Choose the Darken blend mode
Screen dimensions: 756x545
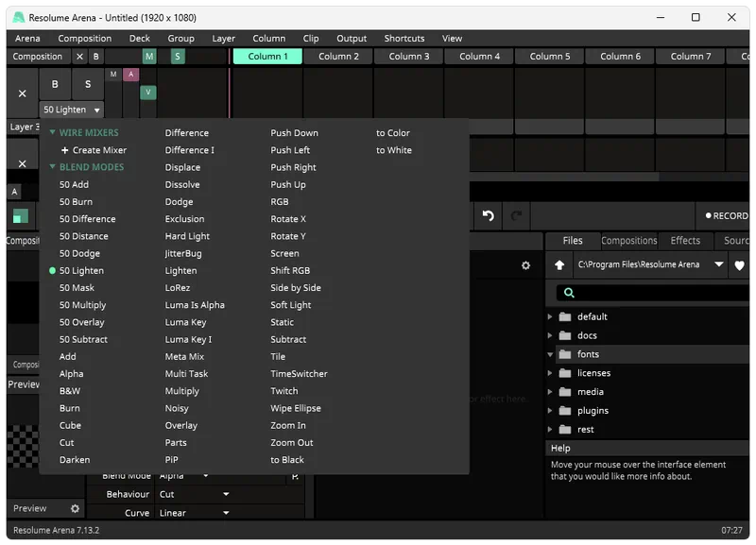click(75, 460)
